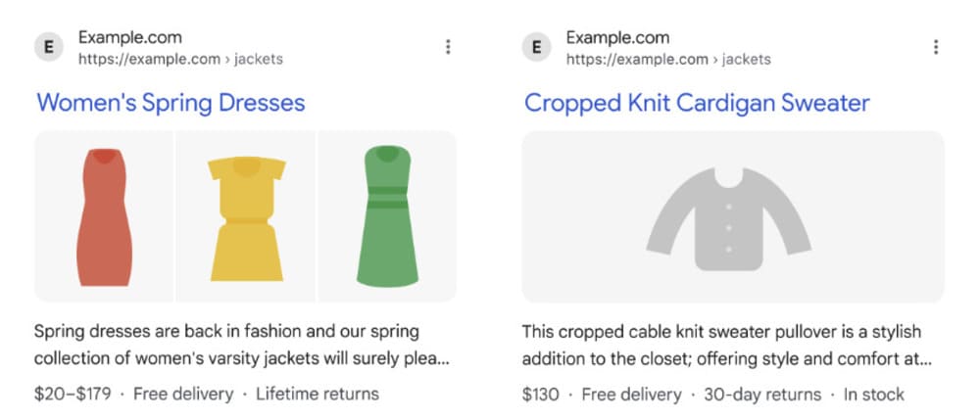This screenshot has height=420, width=980.
Task: Open the three-dot menu for the cardigan result
Action: [x=936, y=47]
